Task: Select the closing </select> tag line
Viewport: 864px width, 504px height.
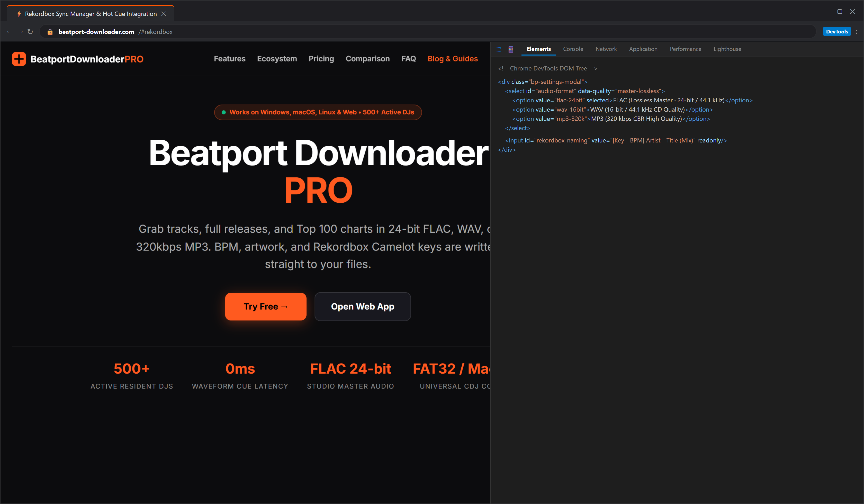Action: pyautogui.click(x=518, y=128)
